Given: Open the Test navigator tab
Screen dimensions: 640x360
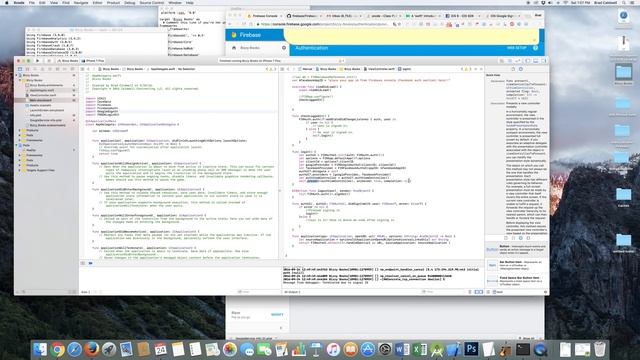Looking at the screenshot, I should 50,69.
